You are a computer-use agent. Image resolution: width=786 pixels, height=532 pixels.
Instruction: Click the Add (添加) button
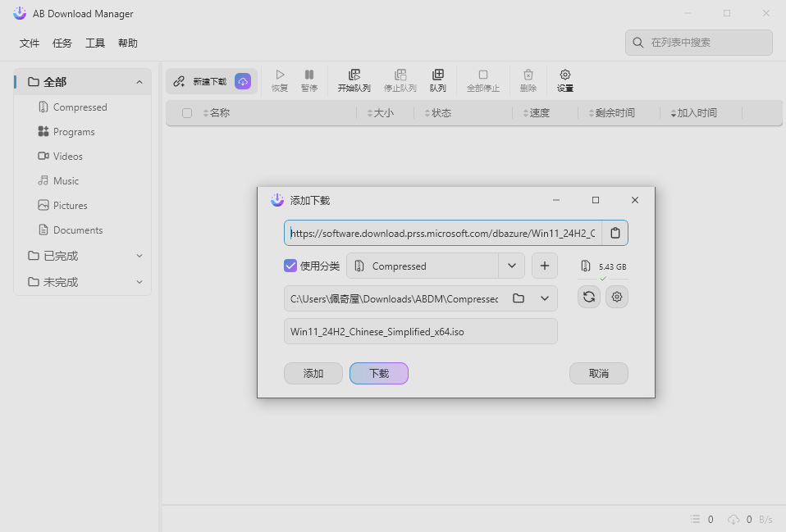coord(313,374)
